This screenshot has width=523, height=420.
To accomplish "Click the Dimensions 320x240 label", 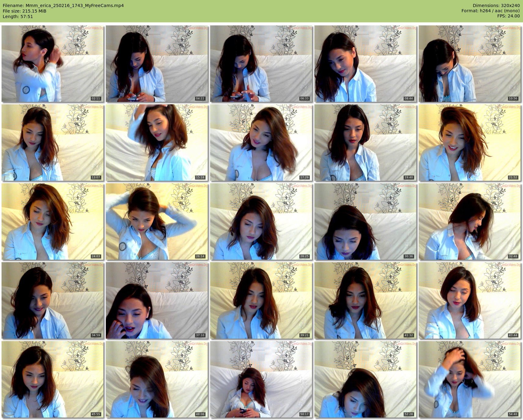I will (496, 6).
